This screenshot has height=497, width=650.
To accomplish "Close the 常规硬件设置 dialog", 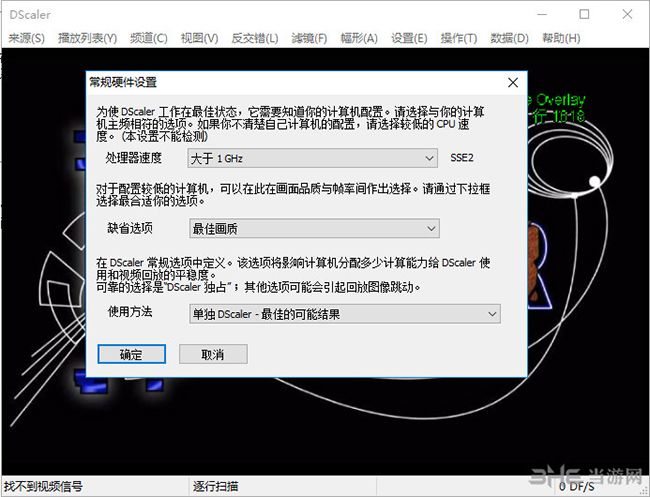I will 513,82.
